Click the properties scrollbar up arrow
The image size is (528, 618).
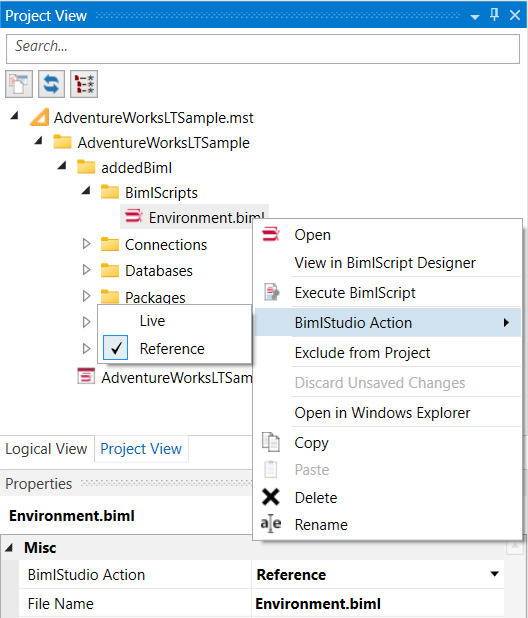pos(515,546)
